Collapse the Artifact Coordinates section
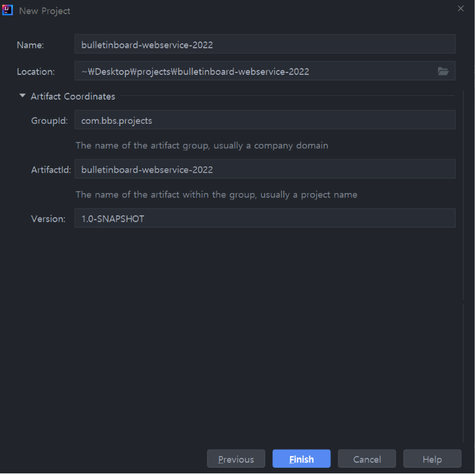The image size is (476, 474). 22,95
